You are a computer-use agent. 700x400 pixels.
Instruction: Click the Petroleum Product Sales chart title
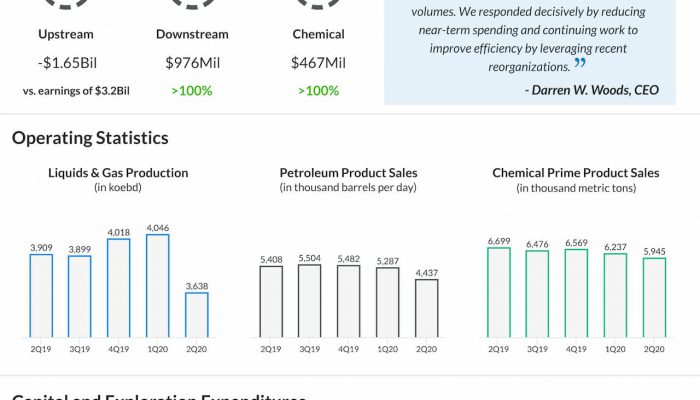pos(348,173)
